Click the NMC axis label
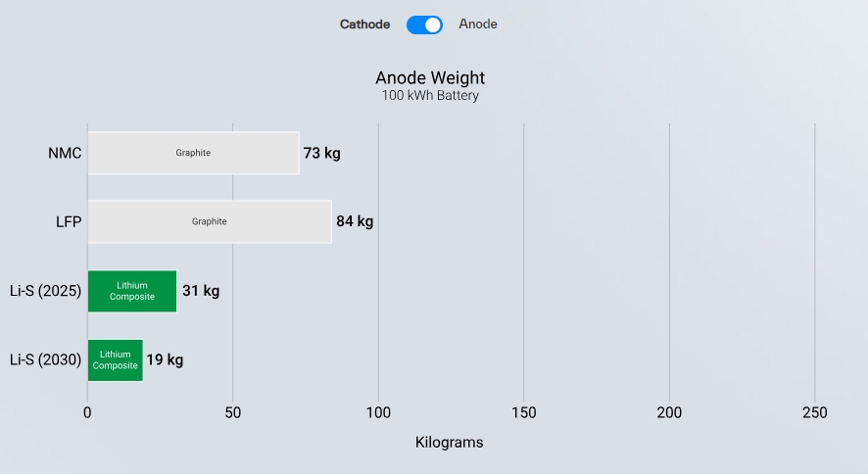Image resolution: width=868 pixels, height=474 pixels. pos(65,153)
